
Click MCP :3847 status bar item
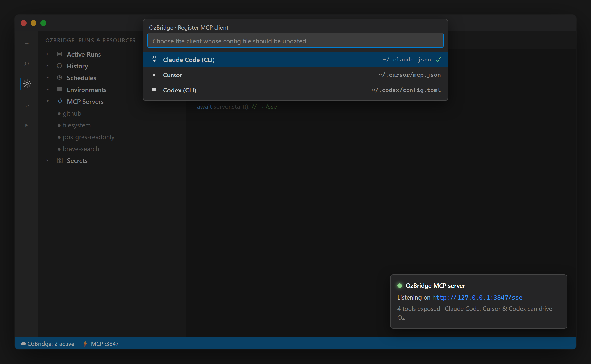(101, 344)
